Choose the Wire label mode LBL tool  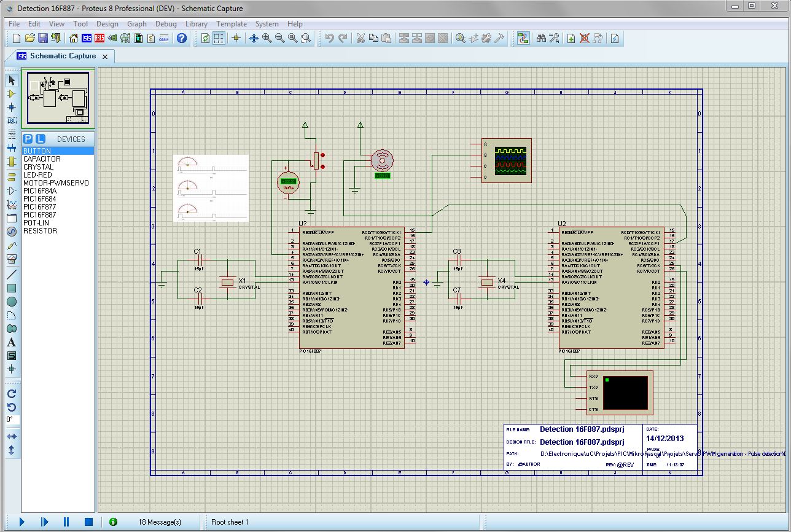pos(11,120)
